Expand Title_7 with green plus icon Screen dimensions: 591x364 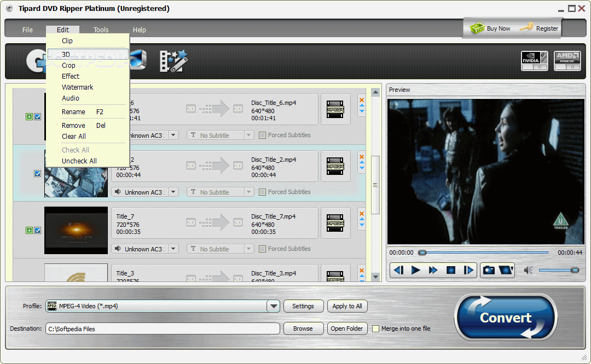click(x=29, y=231)
